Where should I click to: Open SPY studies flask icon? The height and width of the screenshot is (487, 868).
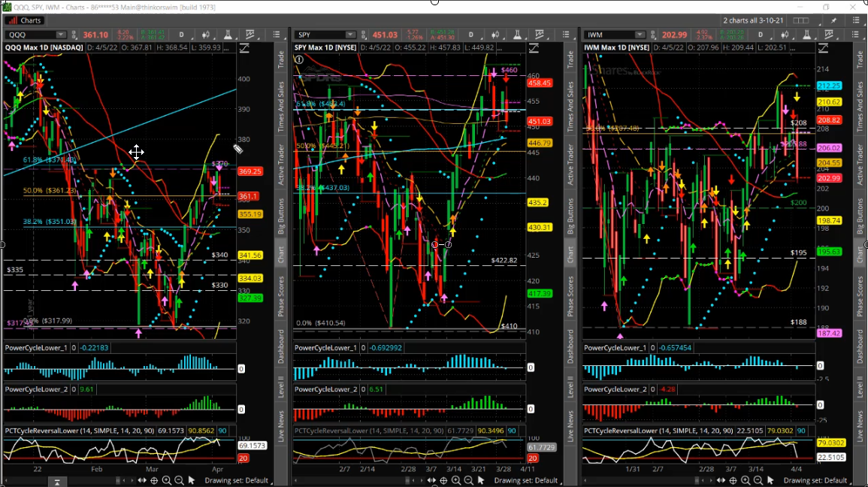517,35
